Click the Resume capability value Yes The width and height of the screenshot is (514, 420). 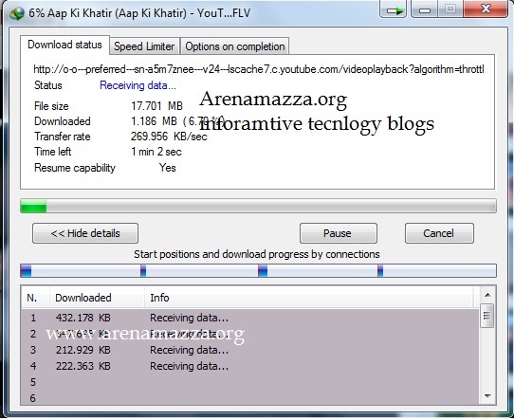168,168
